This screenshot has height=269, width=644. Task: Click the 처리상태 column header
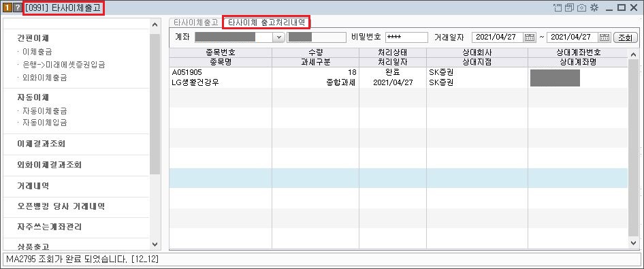point(393,52)
